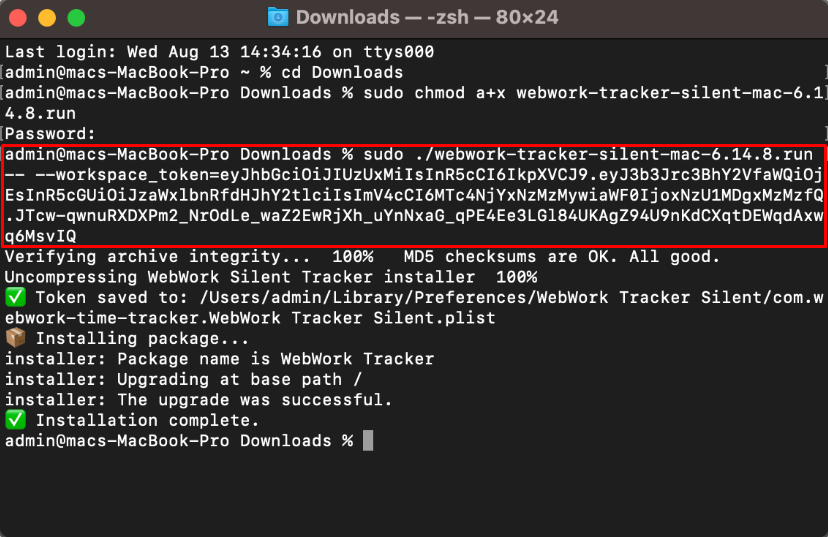
Task: Click the checkmark beside Installation complete
Action: point(15,420)
